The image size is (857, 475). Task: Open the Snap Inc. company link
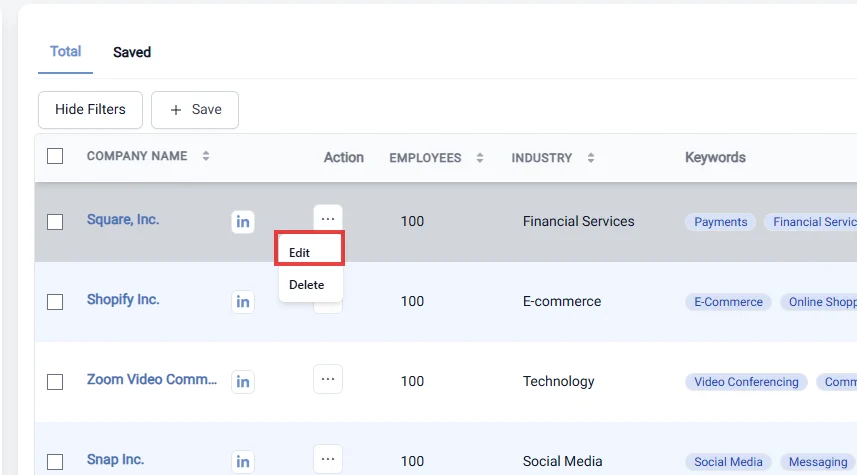click(x=115, y=459)
